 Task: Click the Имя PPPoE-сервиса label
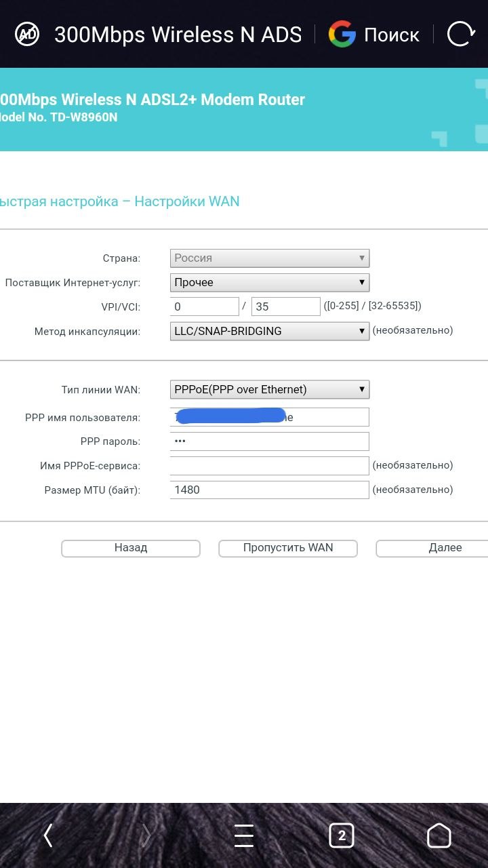[x=90, y=466]
